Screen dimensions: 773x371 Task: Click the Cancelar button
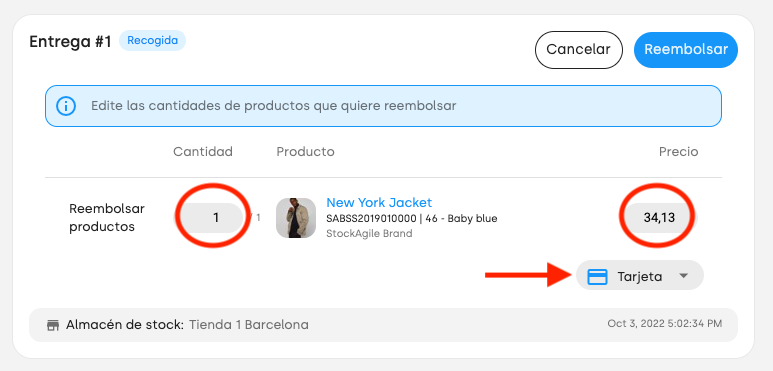578,50
